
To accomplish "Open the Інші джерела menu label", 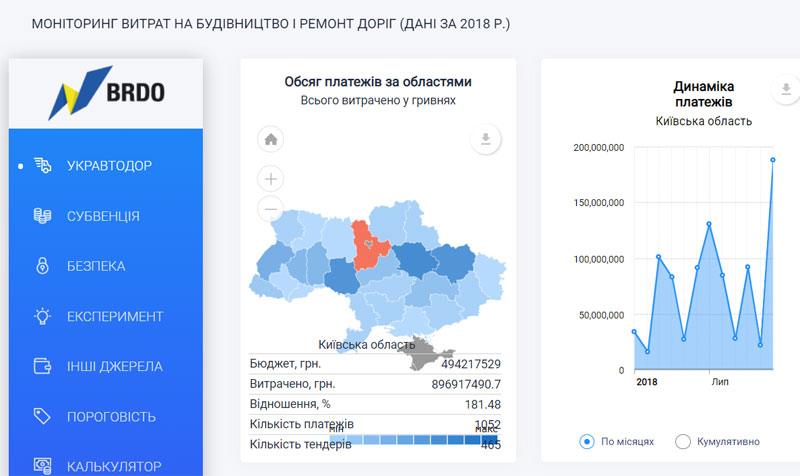I will pos(114,366).
